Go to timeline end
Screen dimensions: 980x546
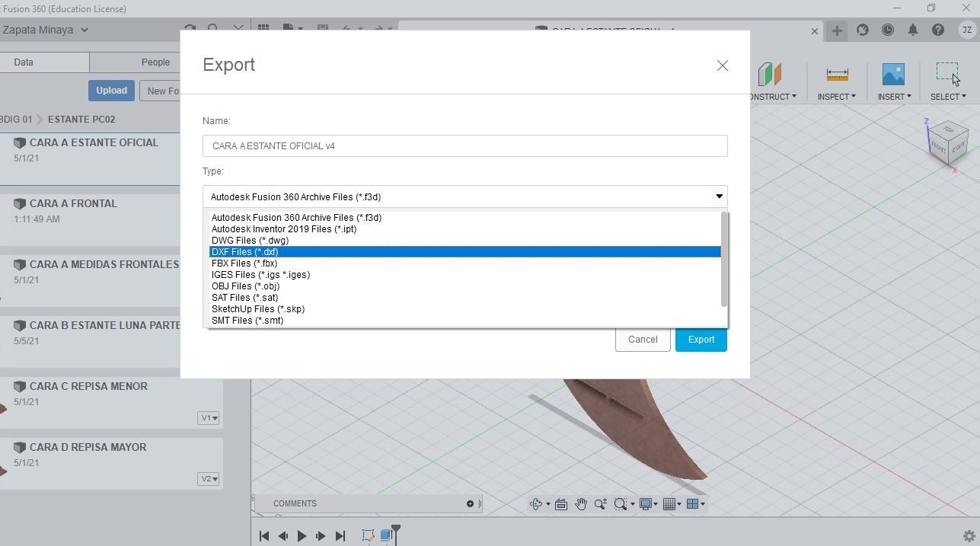[x=340, y=536]
